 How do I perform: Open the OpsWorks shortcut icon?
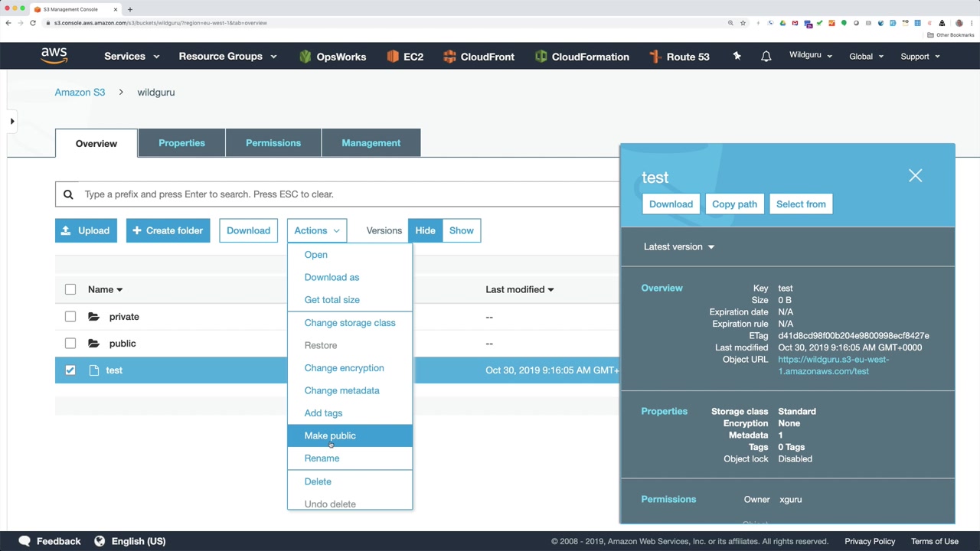click(305, 57)
